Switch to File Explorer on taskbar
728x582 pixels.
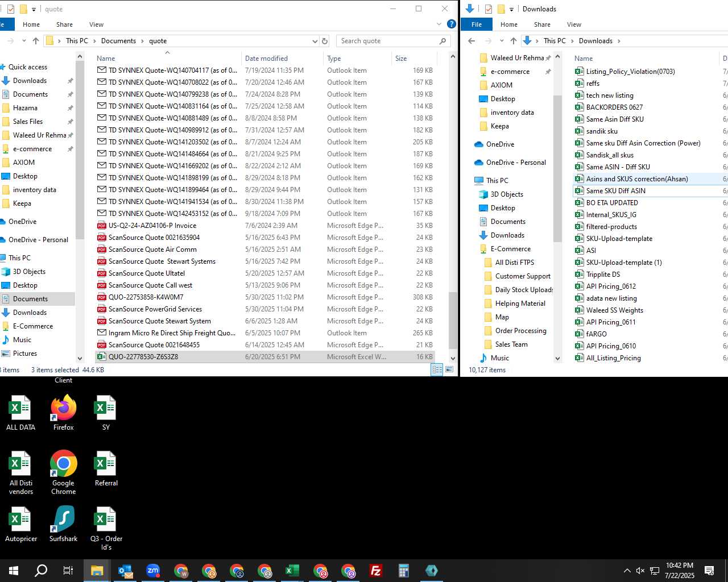click(x=97, y=571)
